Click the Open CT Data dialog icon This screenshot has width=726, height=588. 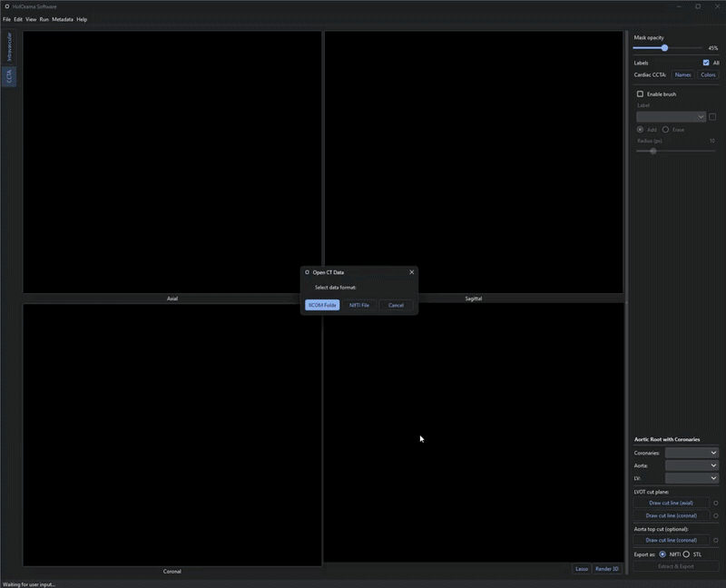click(307, 272)
